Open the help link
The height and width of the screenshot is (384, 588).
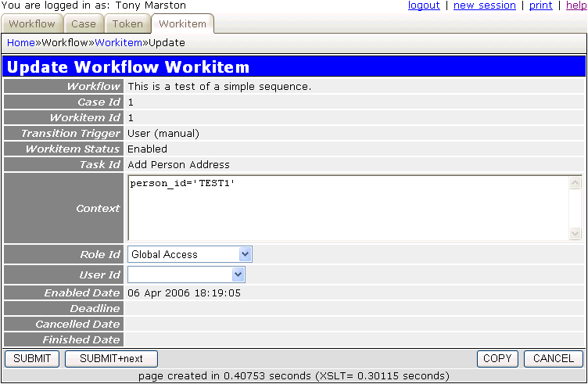(576, 5)
